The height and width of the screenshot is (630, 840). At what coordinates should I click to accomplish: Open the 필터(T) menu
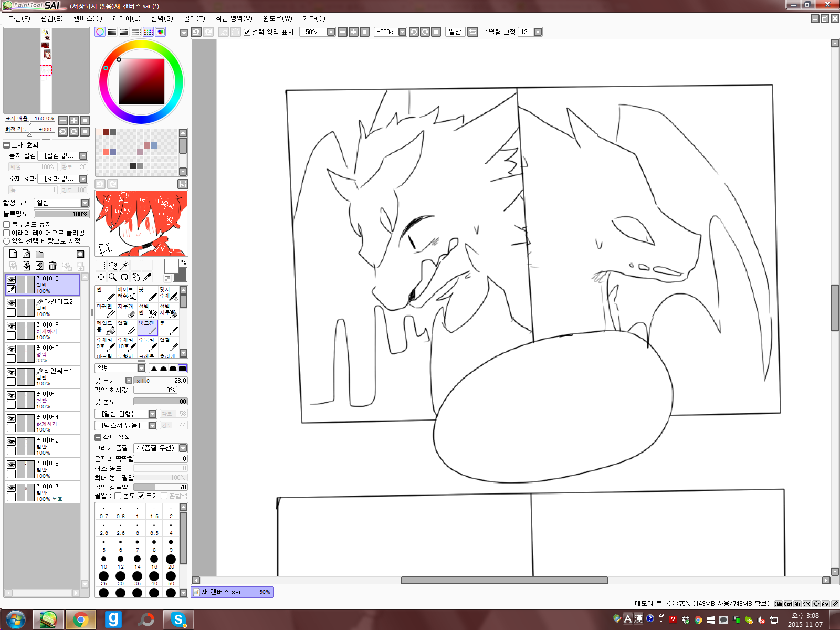click(x=194, y=18)
